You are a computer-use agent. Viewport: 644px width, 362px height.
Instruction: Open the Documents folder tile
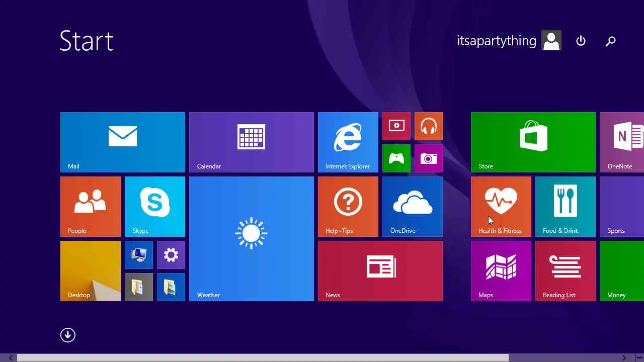click(x=139, y=287)
